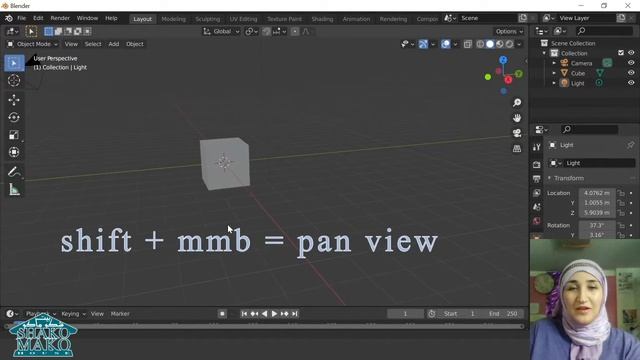The width and height of the screenshot is (640, 360).
Task: Jump to the end frame
Action: [295, 313]
